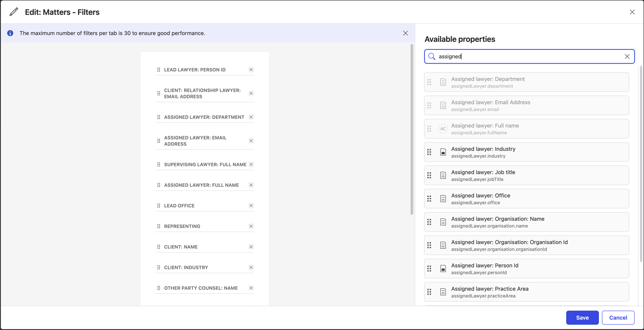The width and height of the screenshot is (644, 330).
Task: Grab drag handle of Assigned lawyer: Office property
Action: coord(429,199)
